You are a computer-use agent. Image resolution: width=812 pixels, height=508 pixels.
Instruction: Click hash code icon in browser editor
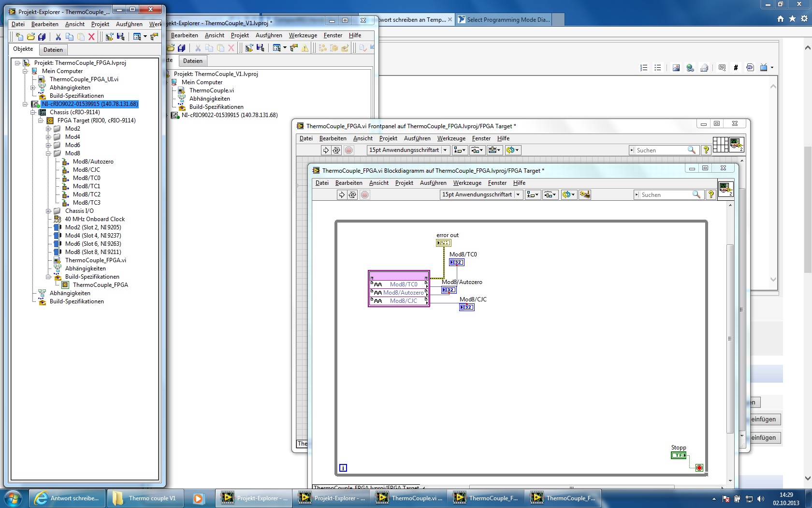[736, 68]
